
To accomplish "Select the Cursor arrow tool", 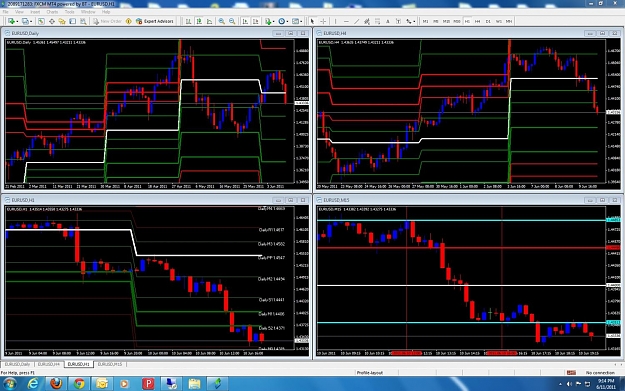I will click(x=312, y=21).
